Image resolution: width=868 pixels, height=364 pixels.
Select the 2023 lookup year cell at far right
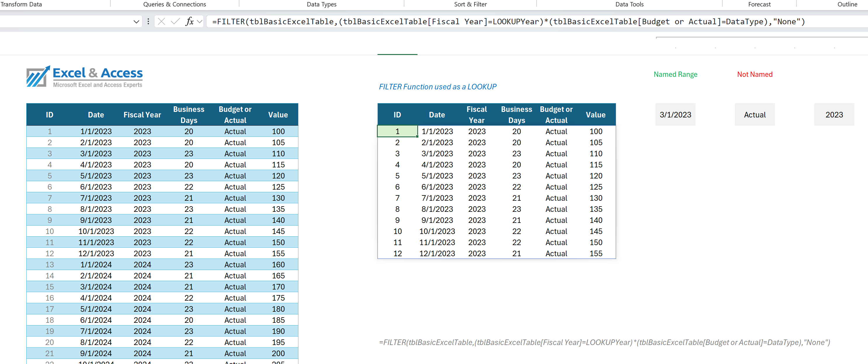coord(834,115)
